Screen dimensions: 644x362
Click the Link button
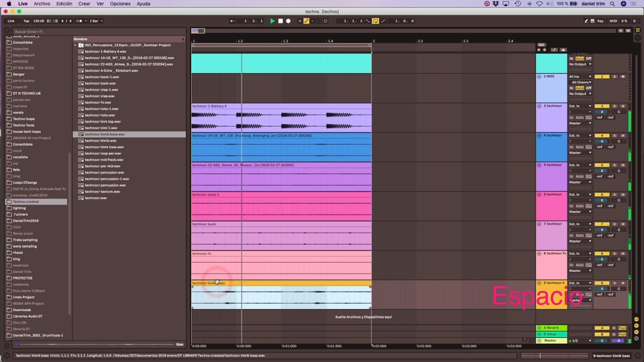coord(11,21)
